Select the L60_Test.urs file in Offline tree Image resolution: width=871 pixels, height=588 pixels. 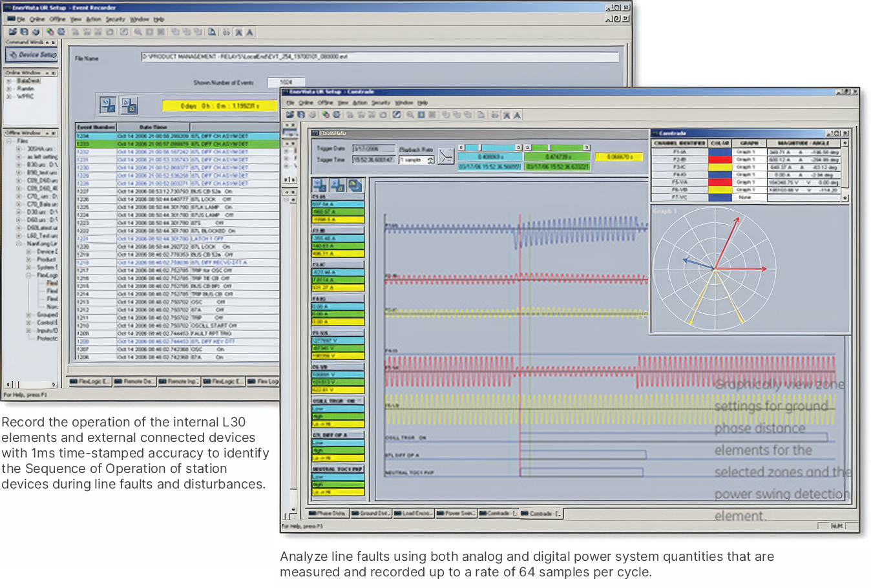click(x=43, y=235)
